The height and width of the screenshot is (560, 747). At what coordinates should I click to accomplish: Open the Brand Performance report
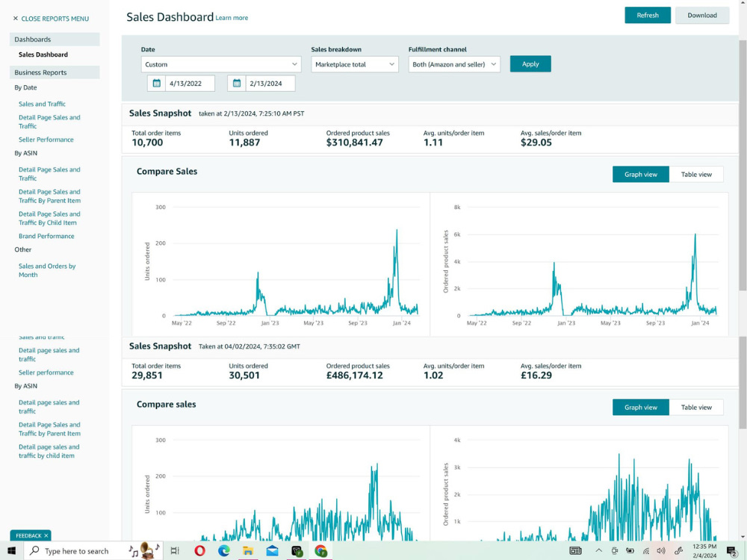pyautogui.click(x=46, y=236)
